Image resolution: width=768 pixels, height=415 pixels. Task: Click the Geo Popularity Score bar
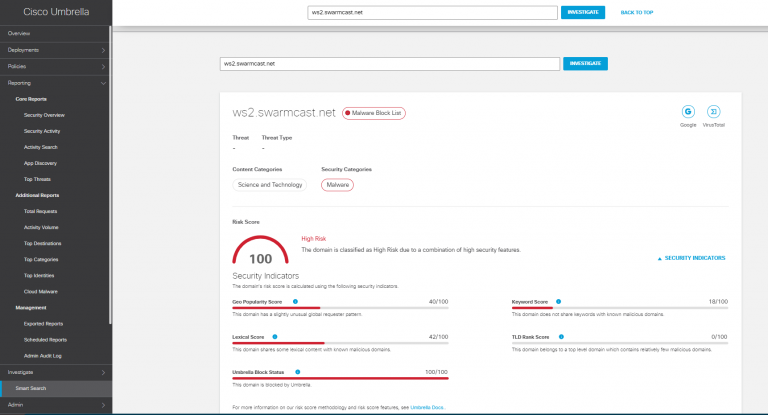click(340, 308)
